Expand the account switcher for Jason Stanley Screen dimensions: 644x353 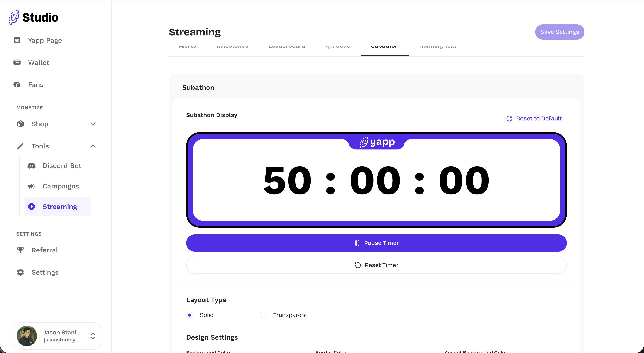(x=93, y=336)
